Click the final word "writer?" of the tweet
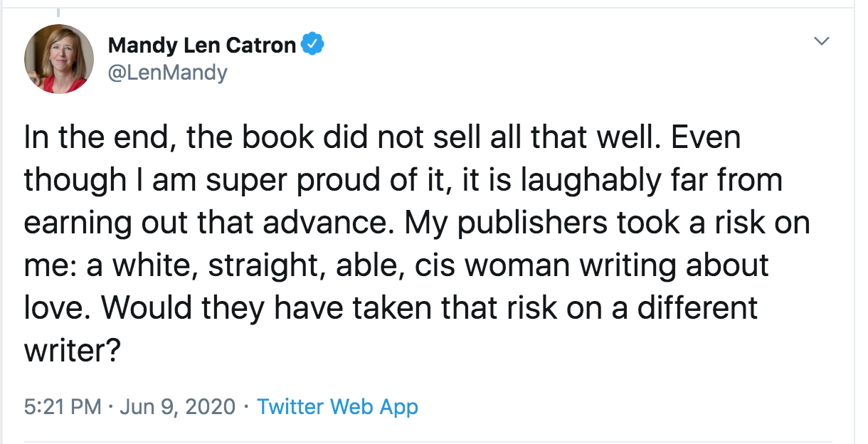 [70, 351]
